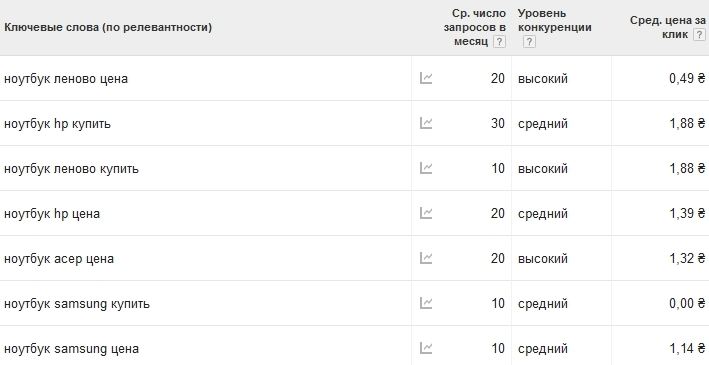View trend chart for ноутбук hp цена
This screenshot has height=365, width=709.
[x=426, y=213]
